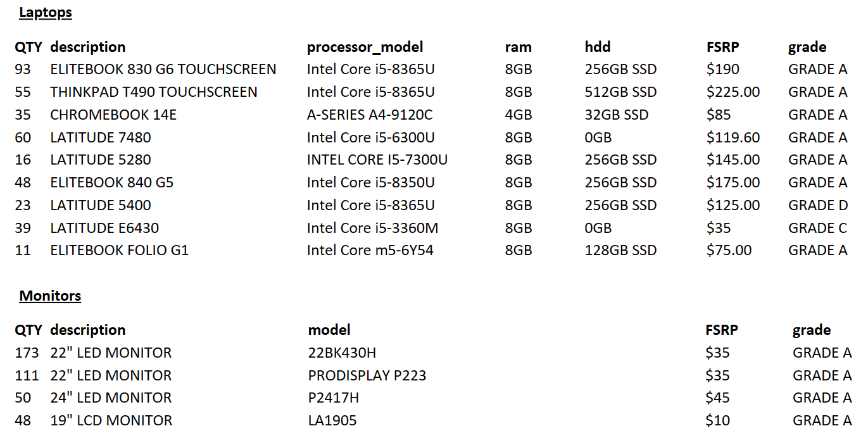This screenshot has height=445, width=868.
Task: Select the 128GB SSD cell
Action: [x=621, y=251]
